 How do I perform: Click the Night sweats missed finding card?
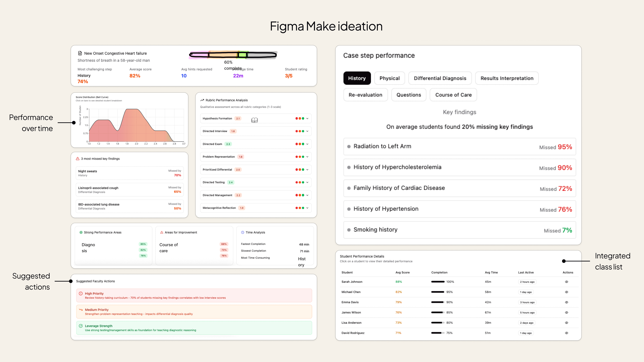tap(129, 173)
